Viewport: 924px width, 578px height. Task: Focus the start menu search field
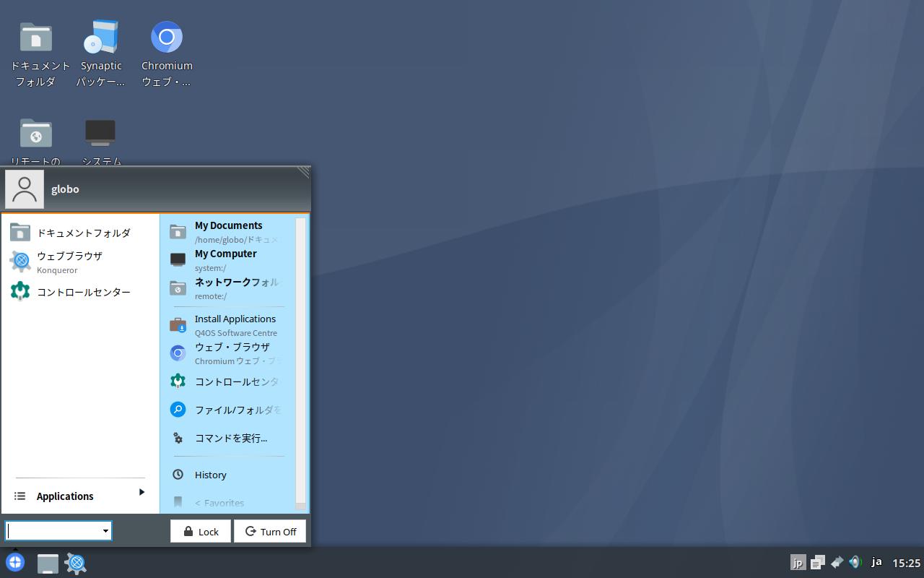pos(53,531)
